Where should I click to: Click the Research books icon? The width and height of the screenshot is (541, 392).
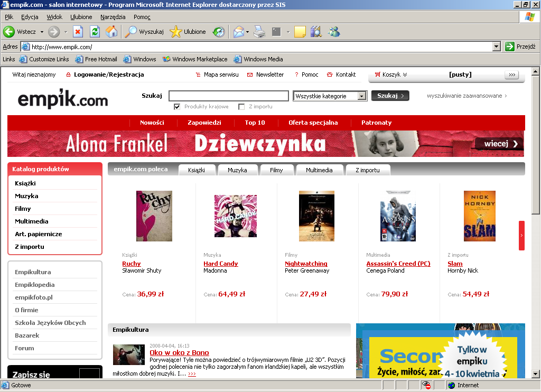click(x=316, y=32)
